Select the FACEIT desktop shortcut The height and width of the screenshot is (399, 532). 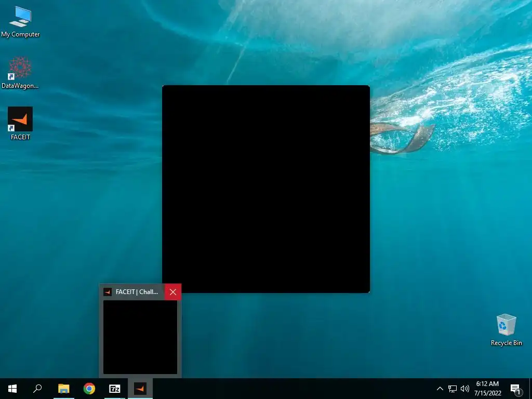[20, 124]
